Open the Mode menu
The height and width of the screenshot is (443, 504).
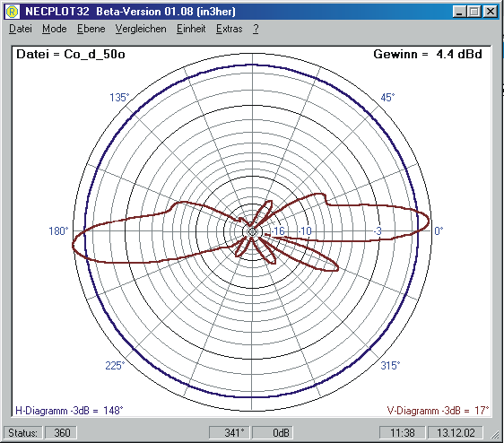tap(55, 29)
